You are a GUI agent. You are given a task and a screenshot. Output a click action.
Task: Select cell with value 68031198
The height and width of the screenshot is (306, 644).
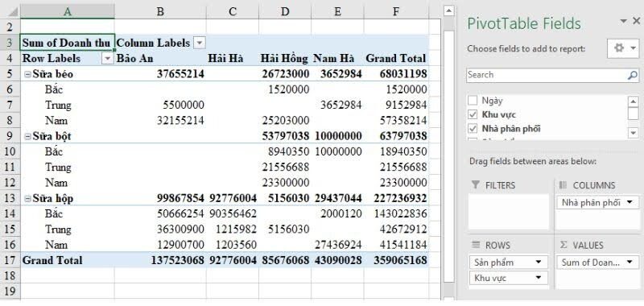(x=396, y=74)
